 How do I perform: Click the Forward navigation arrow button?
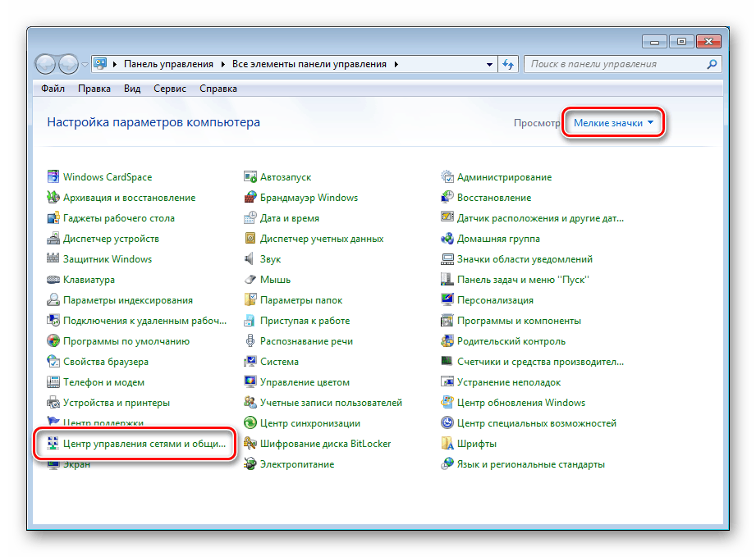coord(68,64)
